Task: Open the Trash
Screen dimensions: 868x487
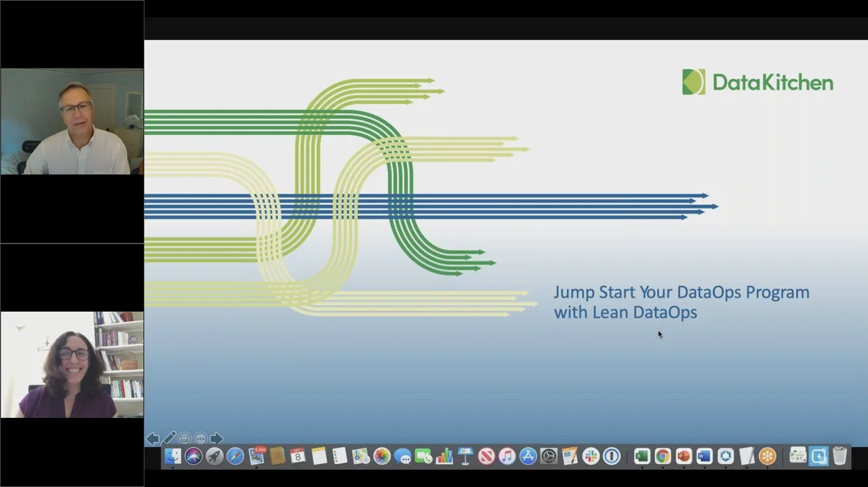Action: coord(840,456)
